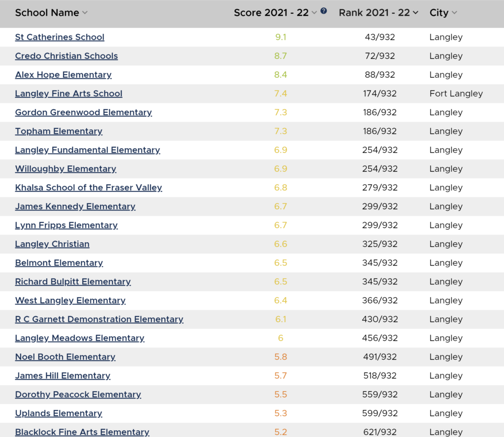Click the 491/932 rank cell
Viewport: 504px width, 437px height.
pyautogui.click(x=380, y=357)
